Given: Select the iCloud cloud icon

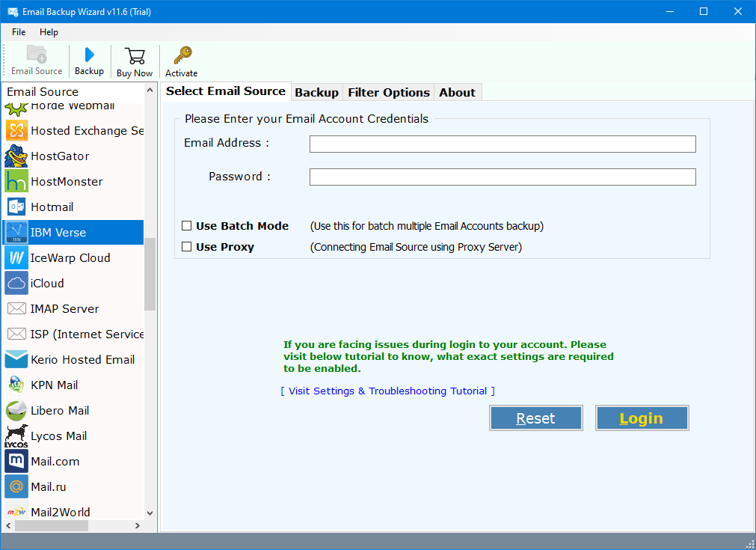Looking at the screenshot, I should (x=16, y=283).
